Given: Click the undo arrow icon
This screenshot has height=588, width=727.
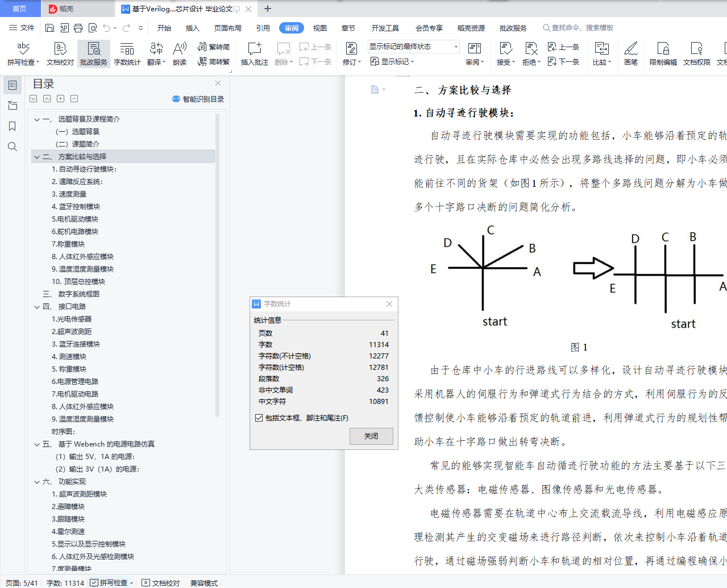Looking at the screenshot, I should pos(106,28).
